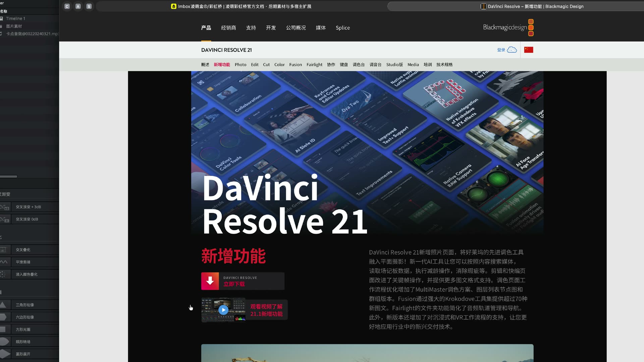This screenshot has height=362, width=644.
Task: Switch to the DaVinci Resolve browser tab
Action: pyautogui.click(x=516, y=6)
